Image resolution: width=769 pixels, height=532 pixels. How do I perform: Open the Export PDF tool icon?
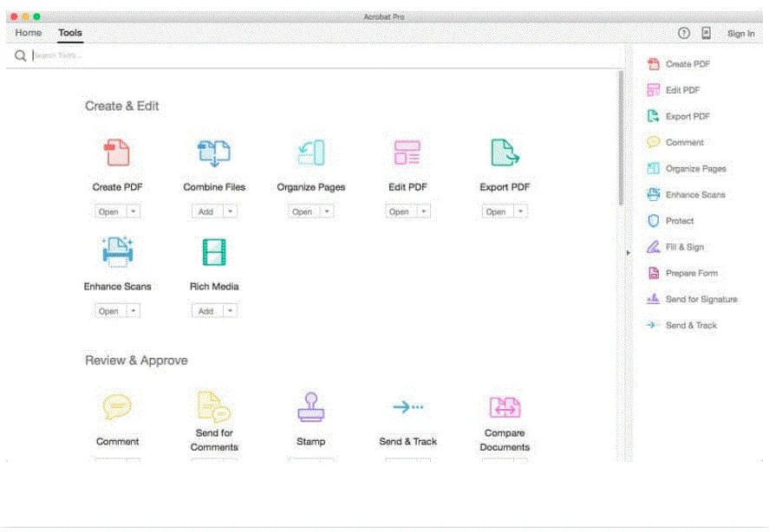tap(505, 152)
